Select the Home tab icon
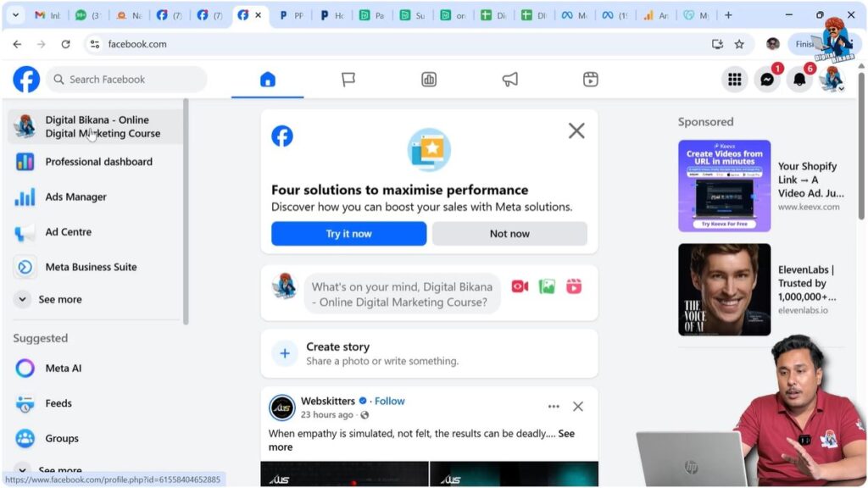The height and width of the screenshot is (488, 868). click(267, 80)
